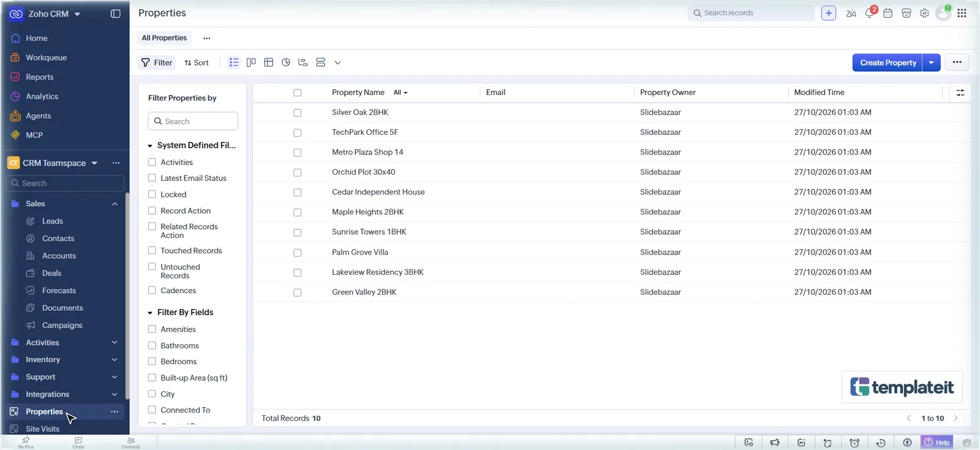Open the Property Name All dropdown
Image resolution: width=980 pixels, height=450 pixels.
tap(401, 93)
